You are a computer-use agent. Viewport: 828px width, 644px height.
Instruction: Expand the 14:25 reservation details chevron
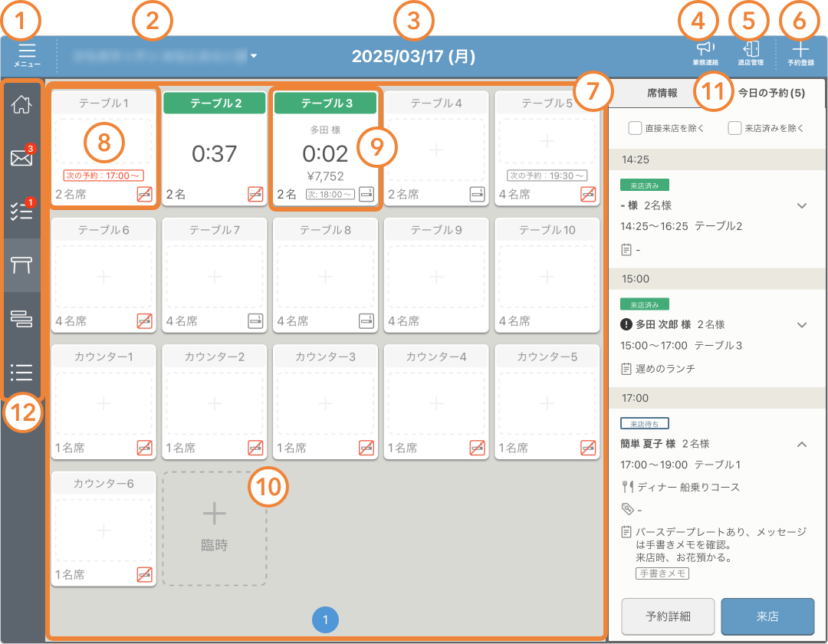point(802,205)
